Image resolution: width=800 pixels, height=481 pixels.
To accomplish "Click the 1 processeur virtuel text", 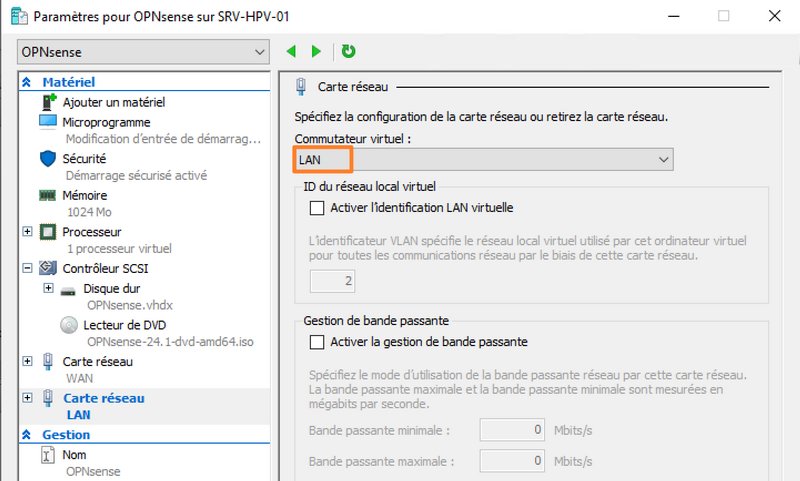I will click(x=119, y=248).
